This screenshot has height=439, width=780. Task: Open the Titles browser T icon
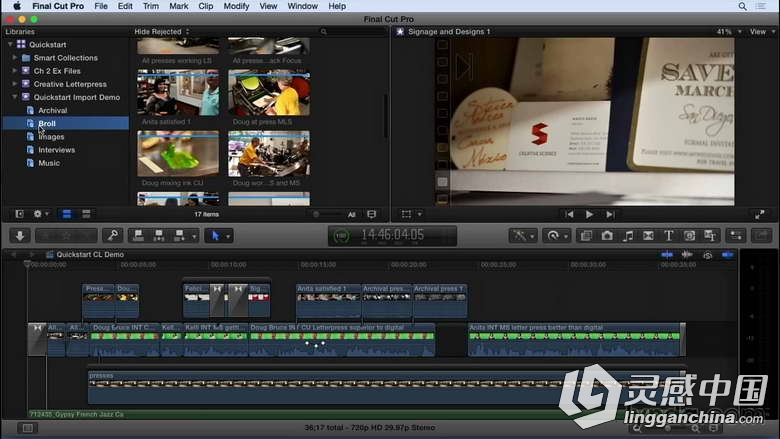pos(669,236)
